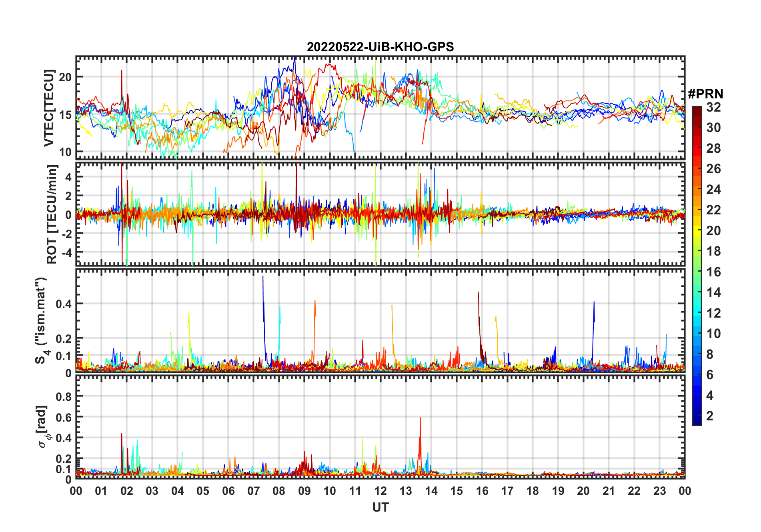Select colorbar tick label 2 at the bottom
The height and width of the screenshot is (532, 761).
pos(710,416)
